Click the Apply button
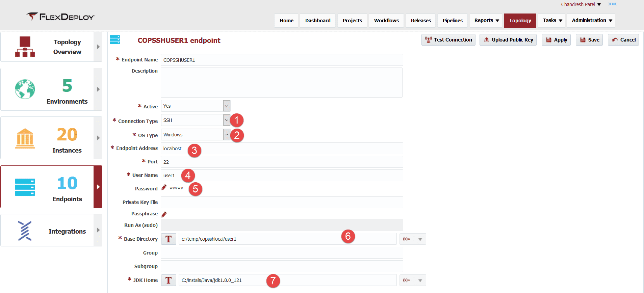The image size is (644, 293). point(556,40)
